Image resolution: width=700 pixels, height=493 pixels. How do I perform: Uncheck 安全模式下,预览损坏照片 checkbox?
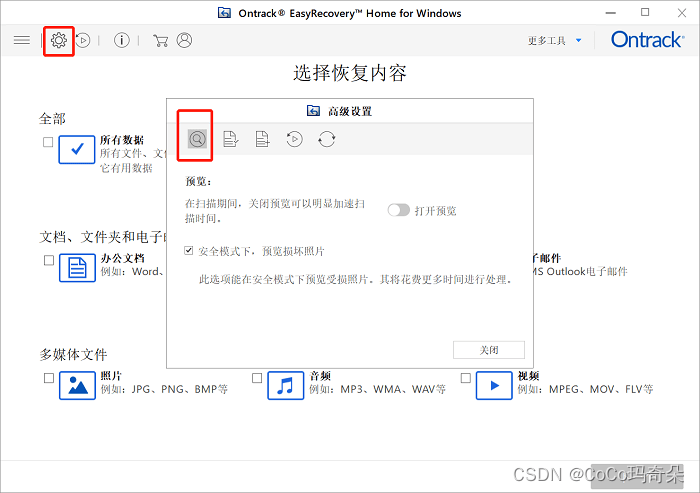click(x=190, y=251)
